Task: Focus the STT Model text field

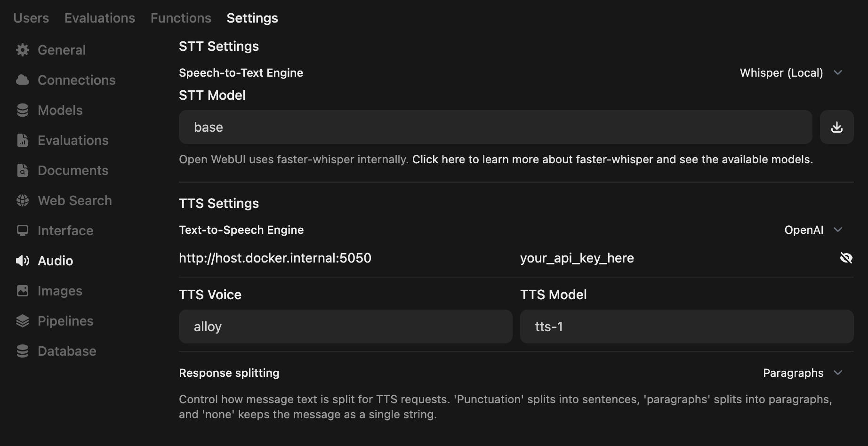Action: click(495, 127)
